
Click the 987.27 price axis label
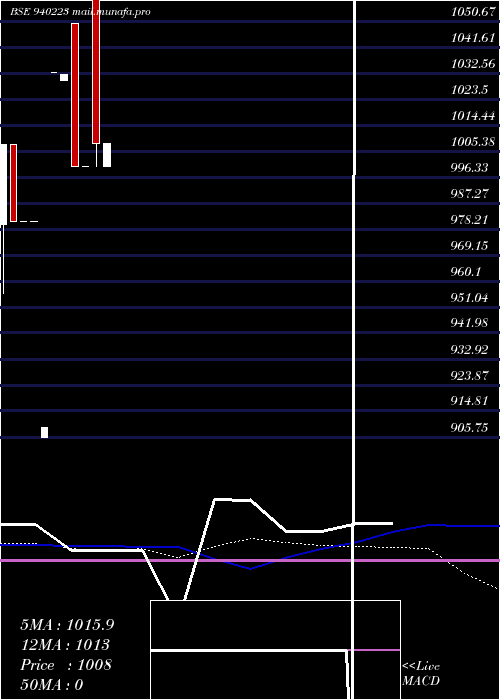pyautogui.click(x=469, y=194)
